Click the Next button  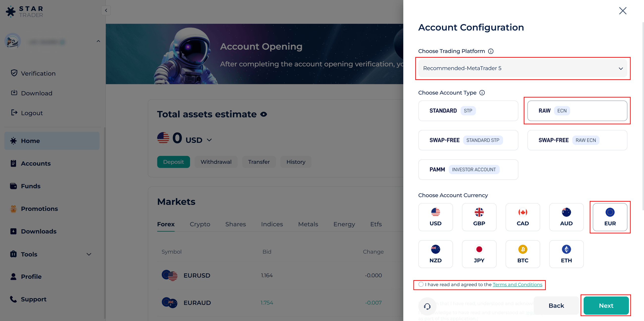pyautogui.click(x=606, y=305)
